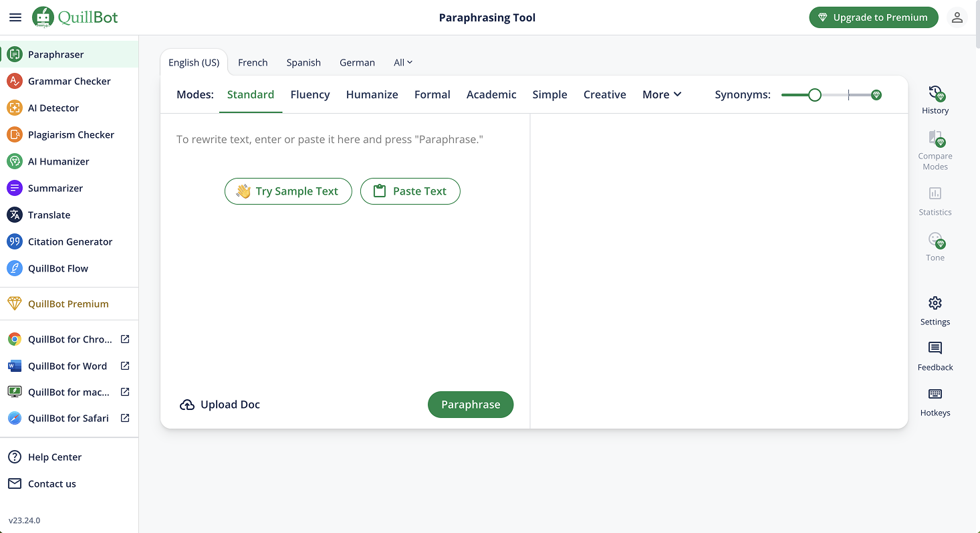
Task: Click the Safari icon for QuillBot extension
Action: tap(15, 418)
